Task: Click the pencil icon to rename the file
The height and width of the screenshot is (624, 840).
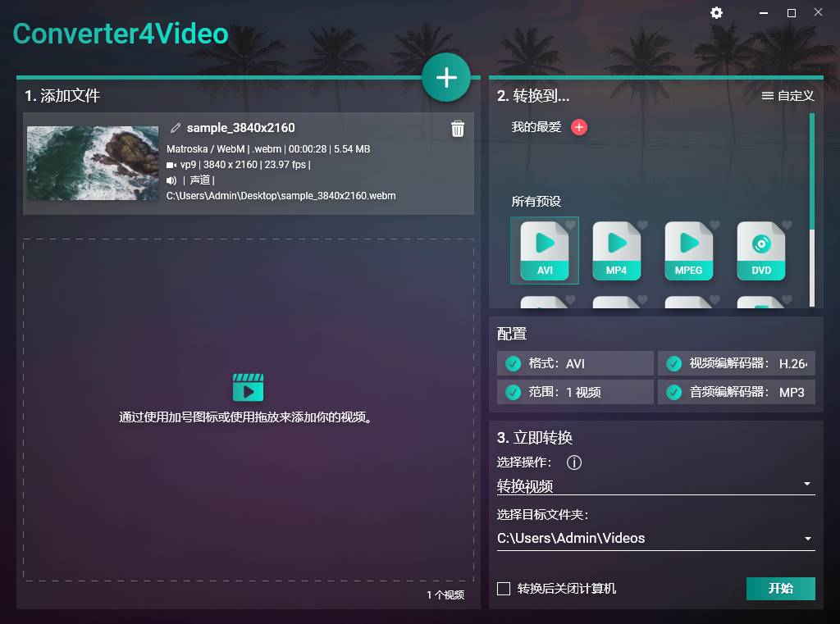Action: (175, 128)
